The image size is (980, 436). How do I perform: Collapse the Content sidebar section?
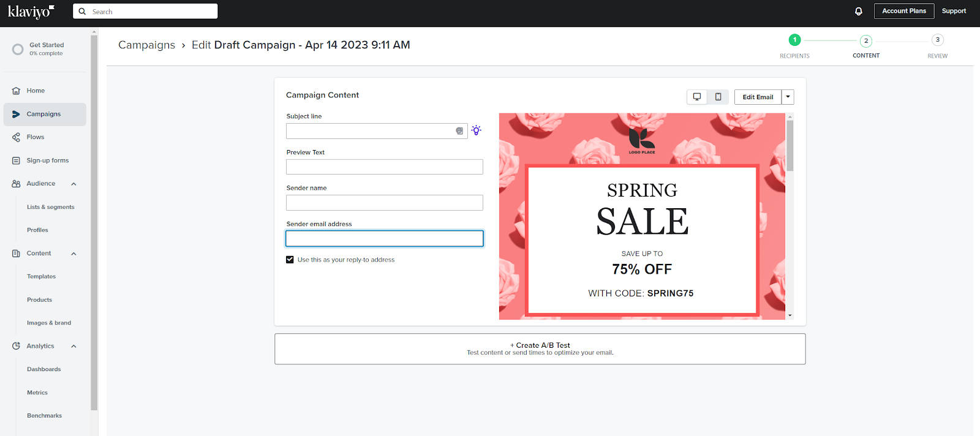pyautogui.click(x=73, y=254)
